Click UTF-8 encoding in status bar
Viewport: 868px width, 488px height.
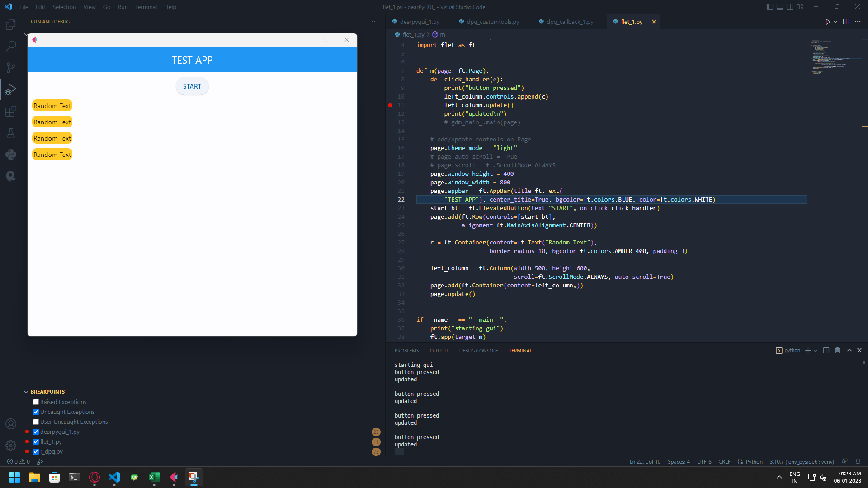pos(704,462)
